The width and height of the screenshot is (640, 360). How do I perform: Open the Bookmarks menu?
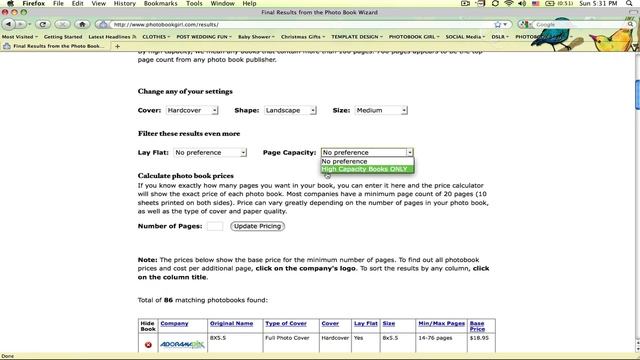click(160, 3)
